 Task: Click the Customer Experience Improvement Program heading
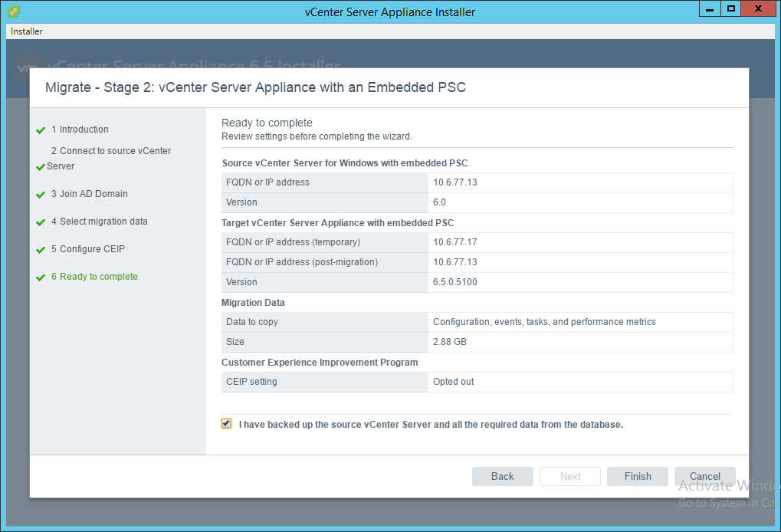[x=320, y=362]
